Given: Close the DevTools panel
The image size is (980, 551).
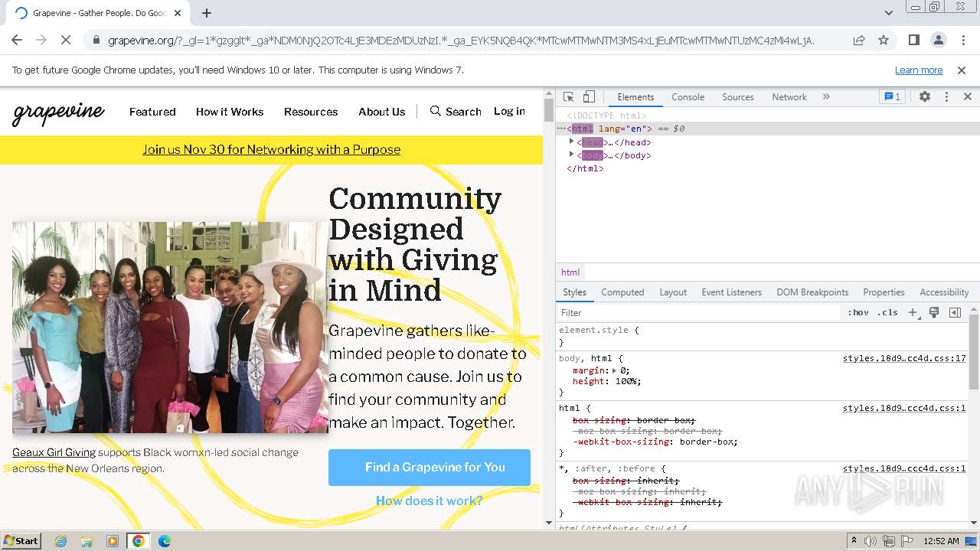Looking at the screenshot, I should tap(967, 96).
